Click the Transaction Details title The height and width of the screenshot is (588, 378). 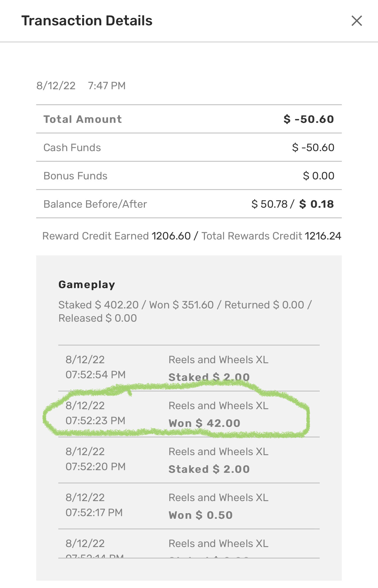(x=87, y=21)
